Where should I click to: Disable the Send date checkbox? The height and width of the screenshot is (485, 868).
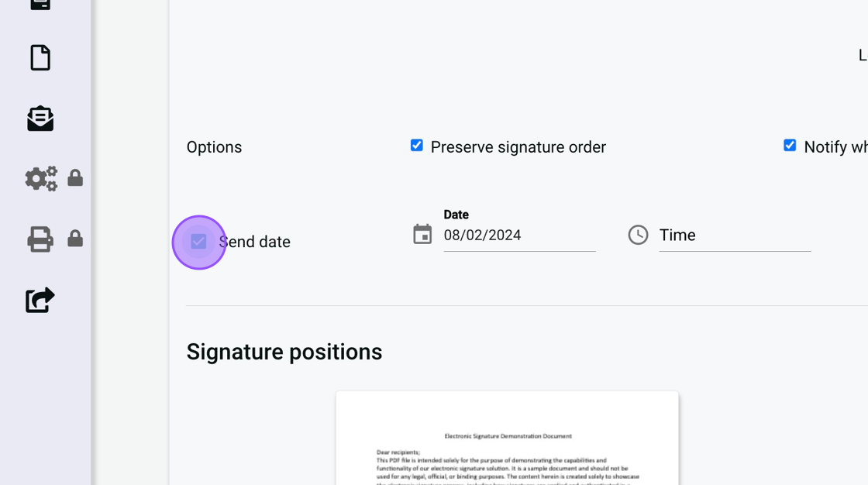199,242
